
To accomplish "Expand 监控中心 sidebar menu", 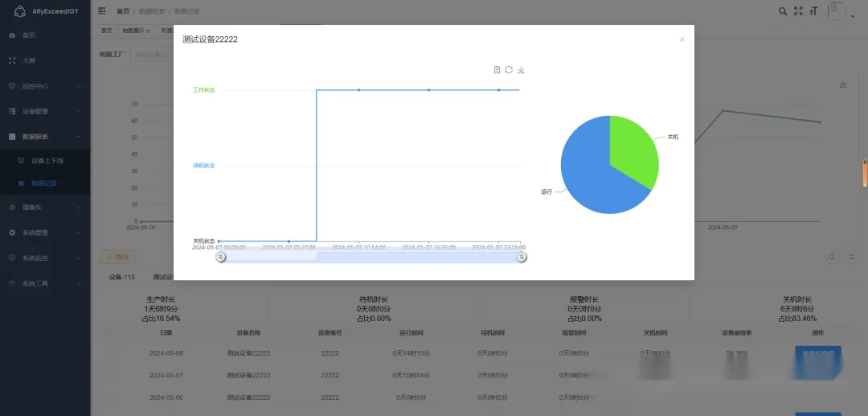I will tap(45, 86).
